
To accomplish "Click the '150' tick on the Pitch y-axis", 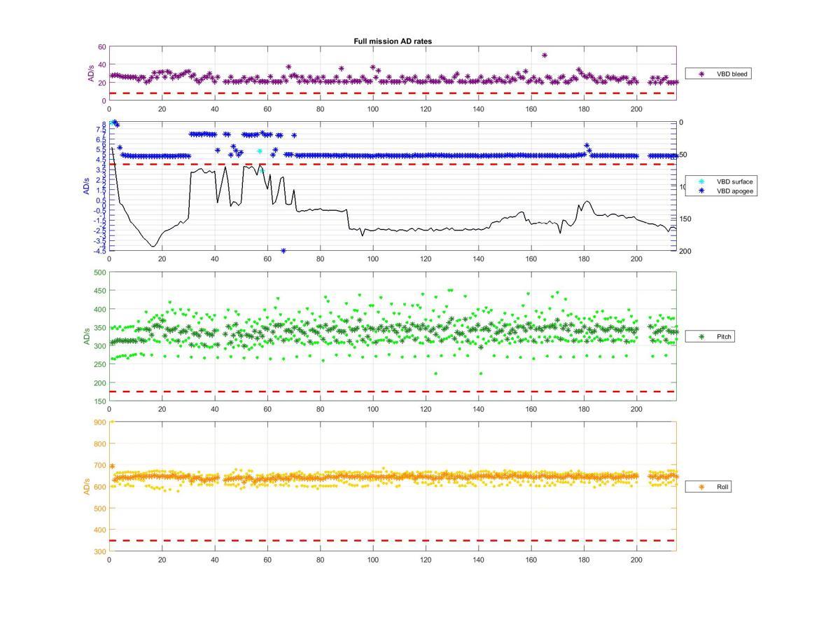I will (99, 401).
